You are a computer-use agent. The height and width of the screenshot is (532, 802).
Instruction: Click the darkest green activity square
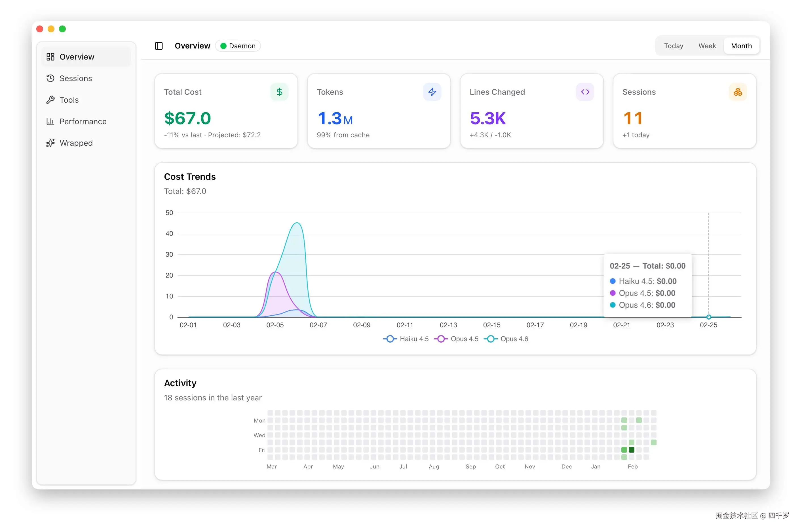click(x=631, y=450)
